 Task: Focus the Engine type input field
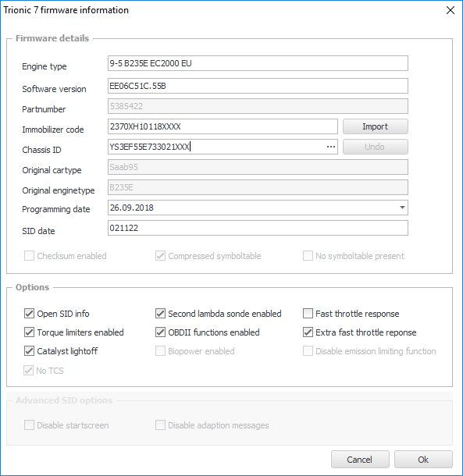coord(258,63)
